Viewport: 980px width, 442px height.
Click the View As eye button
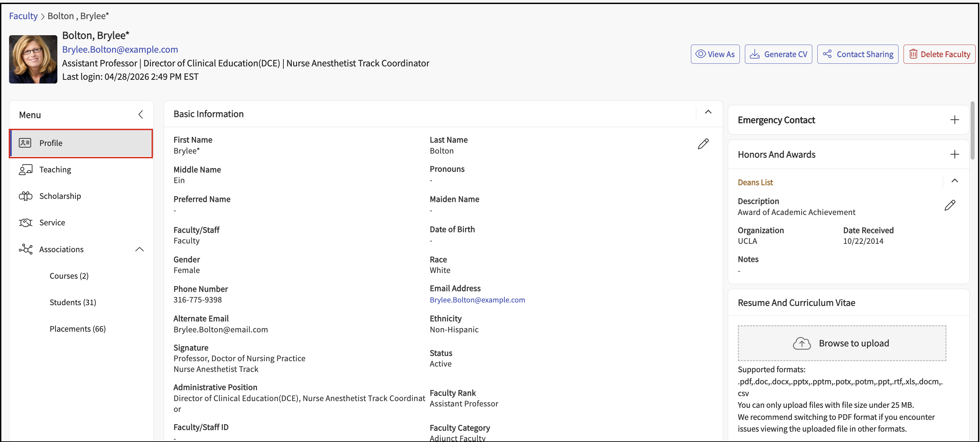point(715,54)
